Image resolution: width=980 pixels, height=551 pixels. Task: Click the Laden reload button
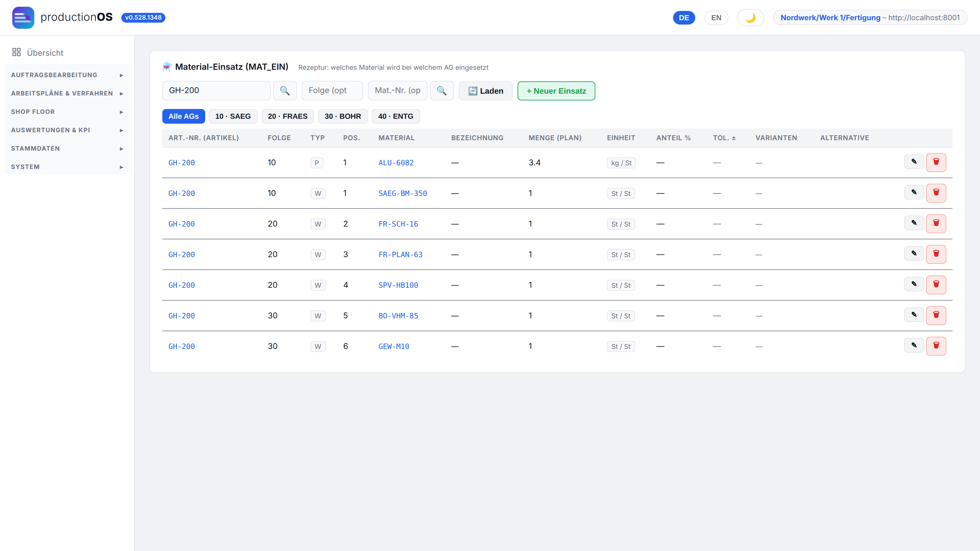485,91
